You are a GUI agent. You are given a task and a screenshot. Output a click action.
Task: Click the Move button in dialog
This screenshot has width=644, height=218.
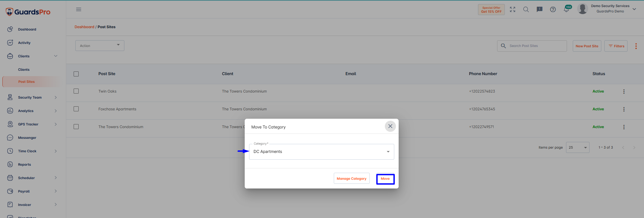[385, 179]
